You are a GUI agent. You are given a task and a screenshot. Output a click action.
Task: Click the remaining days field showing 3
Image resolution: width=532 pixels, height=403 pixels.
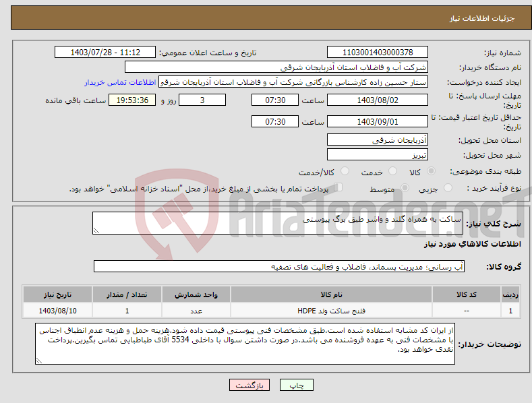(x=202, y=100)
